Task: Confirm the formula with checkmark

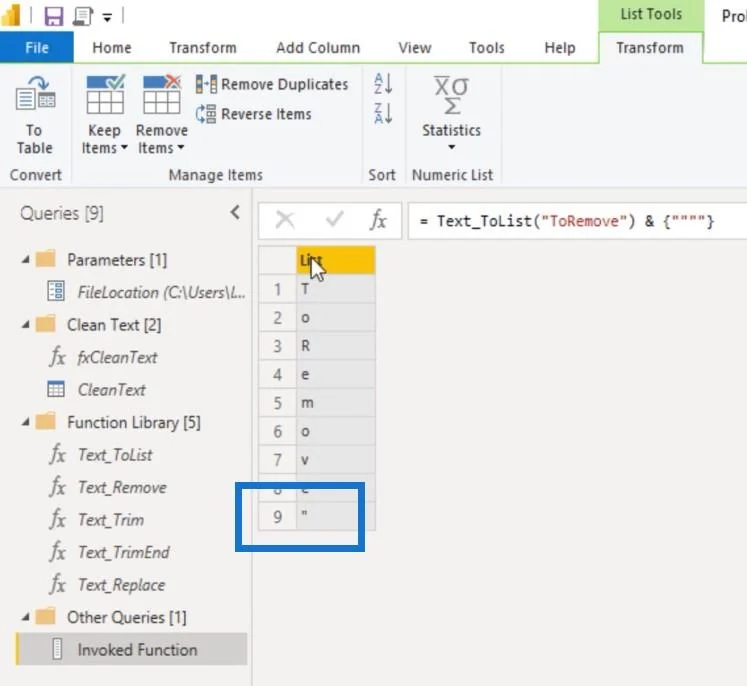Action: (x=334, y=220)
